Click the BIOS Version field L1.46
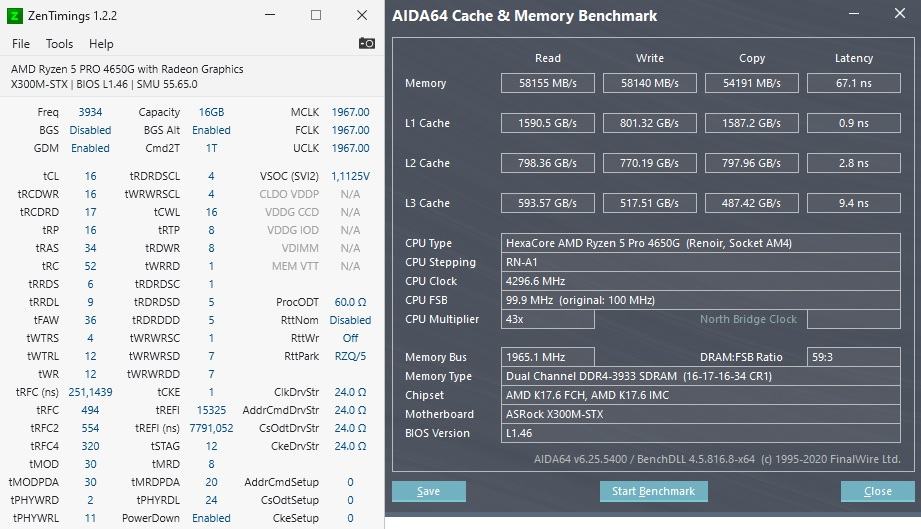Screen dimensions: 921x529 point(701,433)
